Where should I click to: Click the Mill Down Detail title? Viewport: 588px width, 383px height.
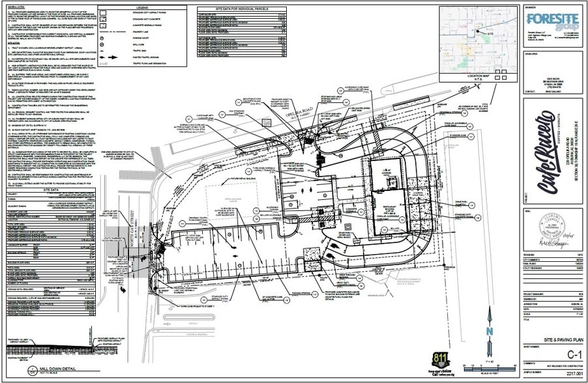(x=56, y=369)
